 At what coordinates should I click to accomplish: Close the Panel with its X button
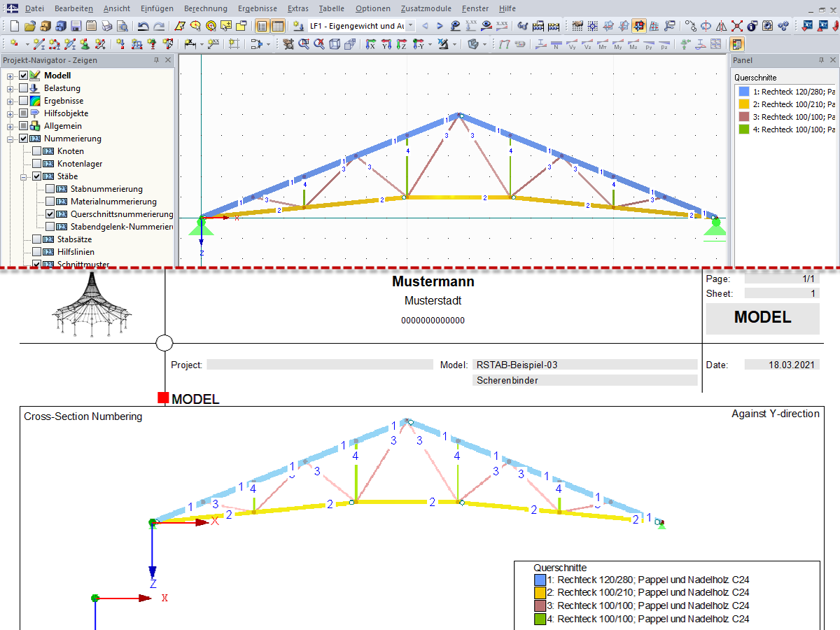[833, 61]
